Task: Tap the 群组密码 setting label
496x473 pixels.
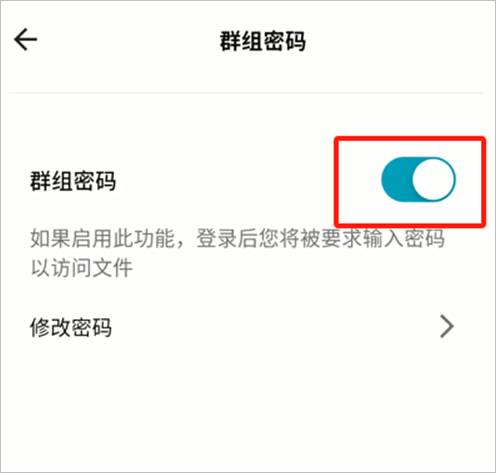Action: tap(73, 181)
